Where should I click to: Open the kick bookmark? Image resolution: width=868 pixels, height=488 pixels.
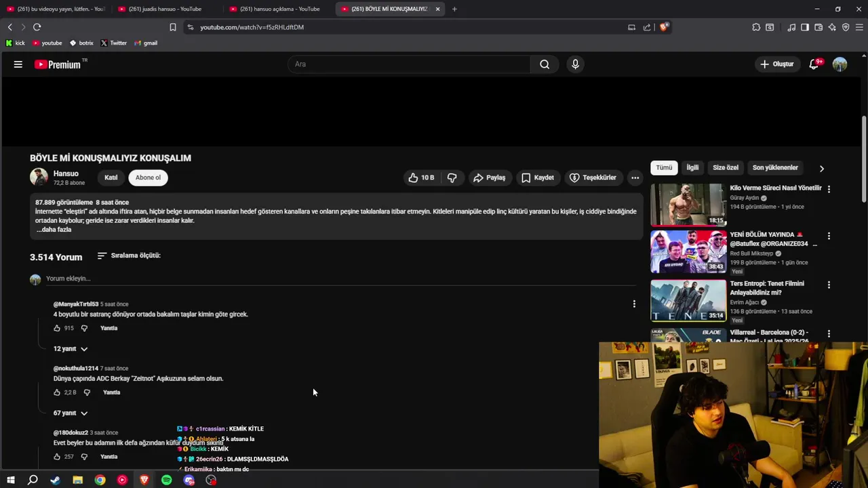[x=15, y=43]
